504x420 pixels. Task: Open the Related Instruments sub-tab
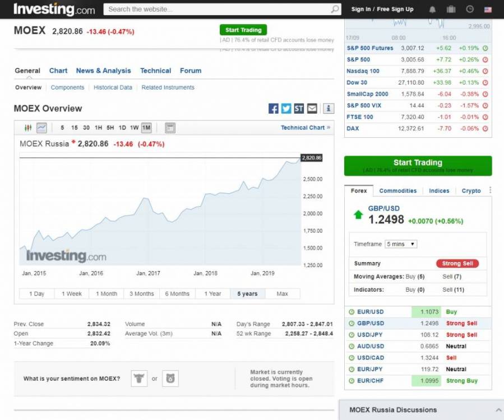(168, 87)
